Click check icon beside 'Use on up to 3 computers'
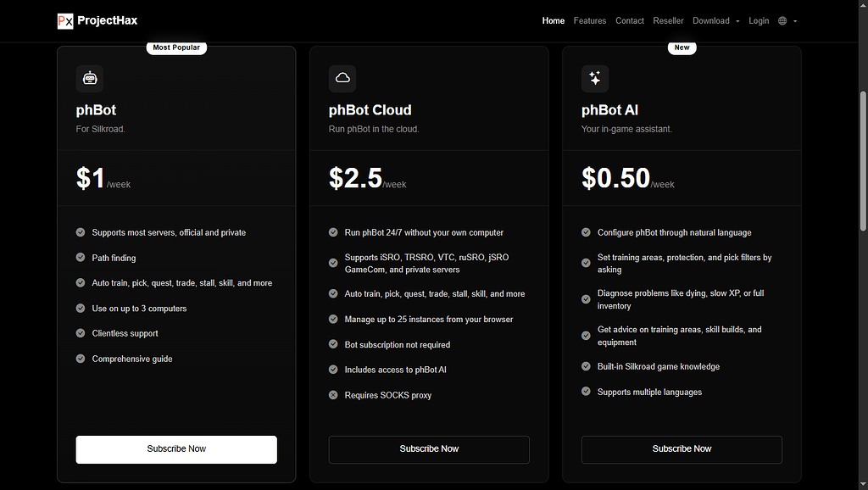 (81, 308)
